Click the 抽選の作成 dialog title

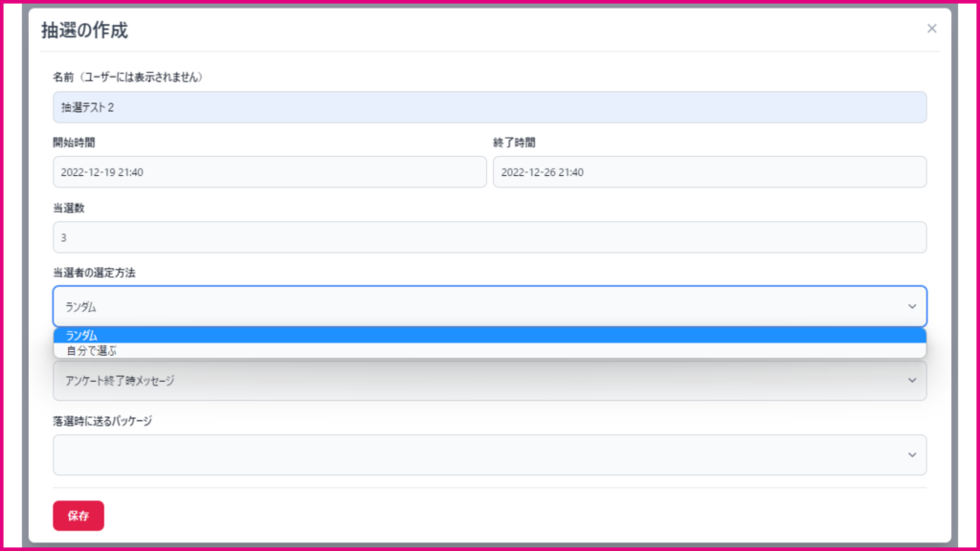click(84, 30)
